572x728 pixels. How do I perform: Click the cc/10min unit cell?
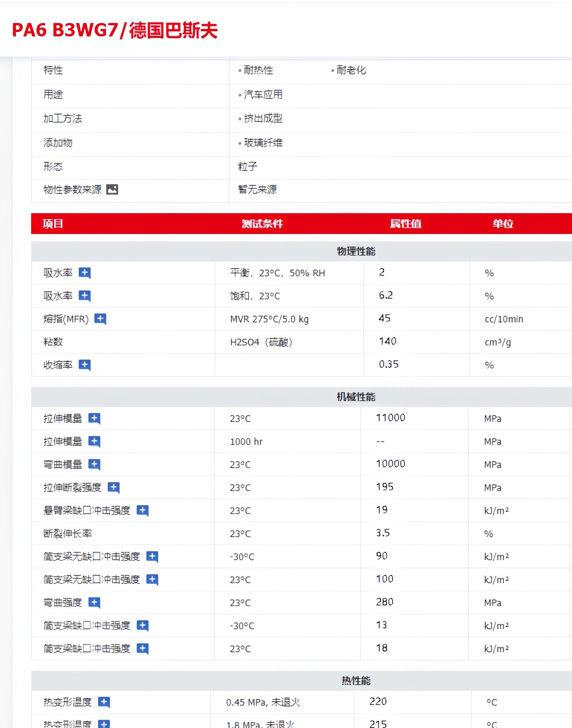pyautogui.click(x=504, y=319)
